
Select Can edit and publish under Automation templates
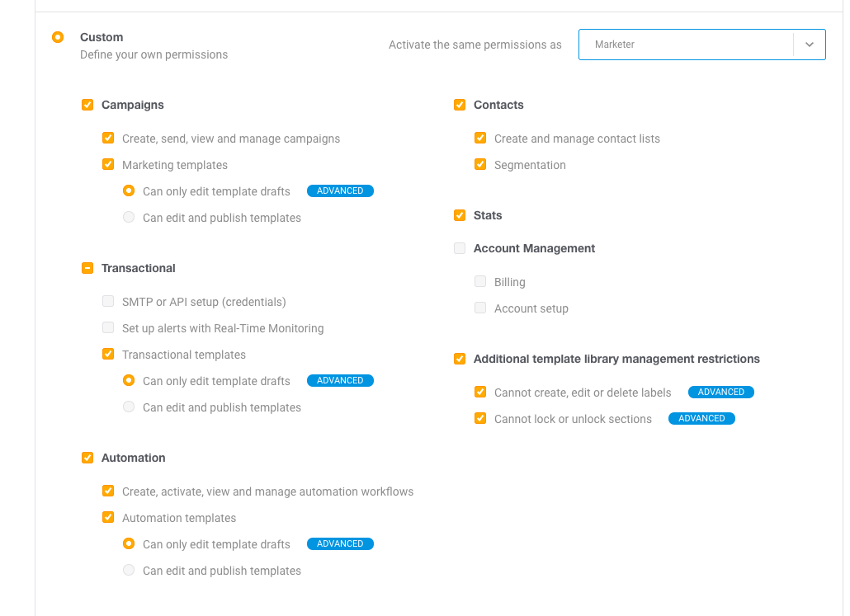point(129,571)
